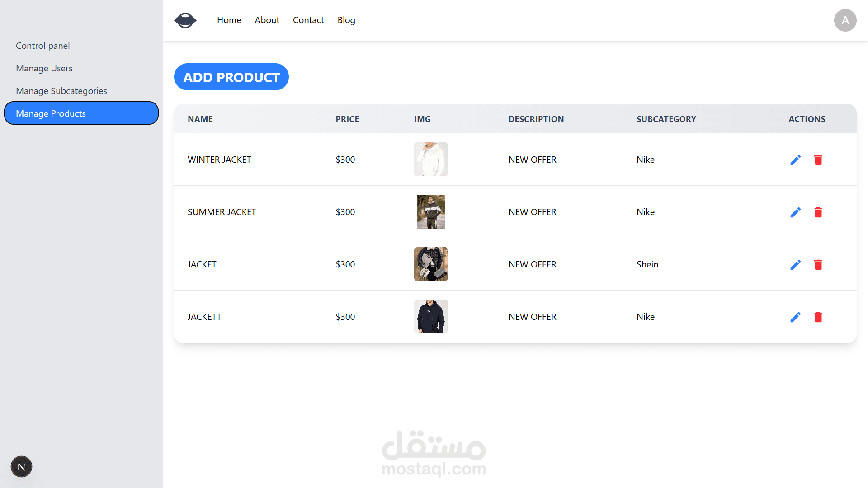
Task: Delete the WINTER JACKET product
Action: coord(818,160)
